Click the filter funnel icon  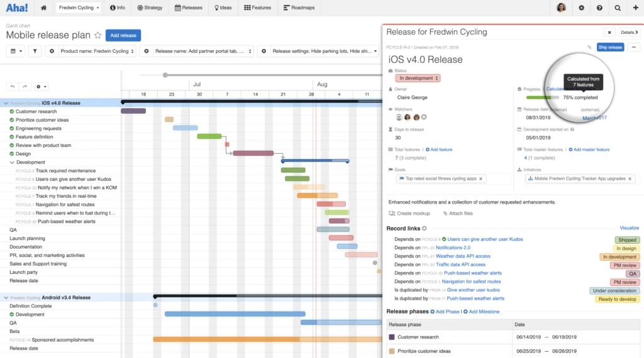(x=35, y=52)
